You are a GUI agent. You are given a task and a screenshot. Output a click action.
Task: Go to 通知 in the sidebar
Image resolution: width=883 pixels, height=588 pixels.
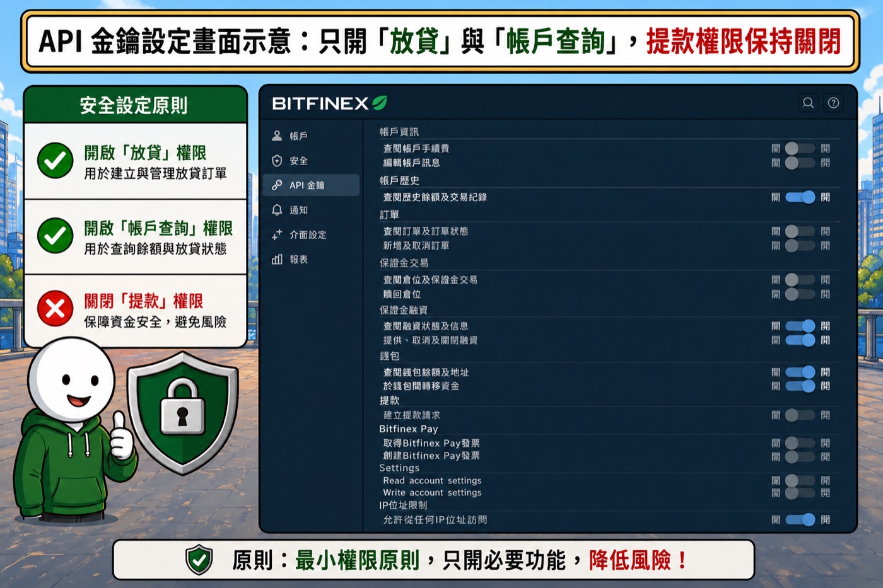[311, 210]
